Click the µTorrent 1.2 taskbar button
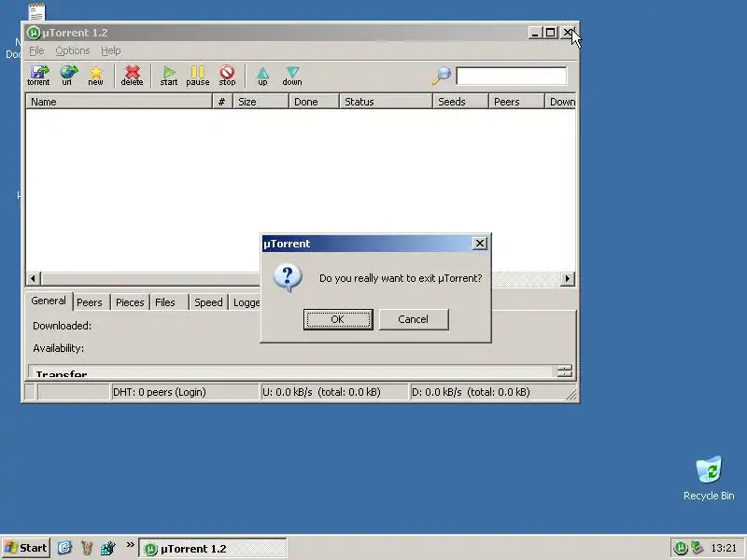This screenshot has width=747, height=560. pos(213,549)
